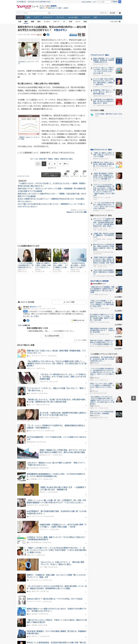Open the 速報 tab
This screenshot has width=138, height=644.
[28, 17]
